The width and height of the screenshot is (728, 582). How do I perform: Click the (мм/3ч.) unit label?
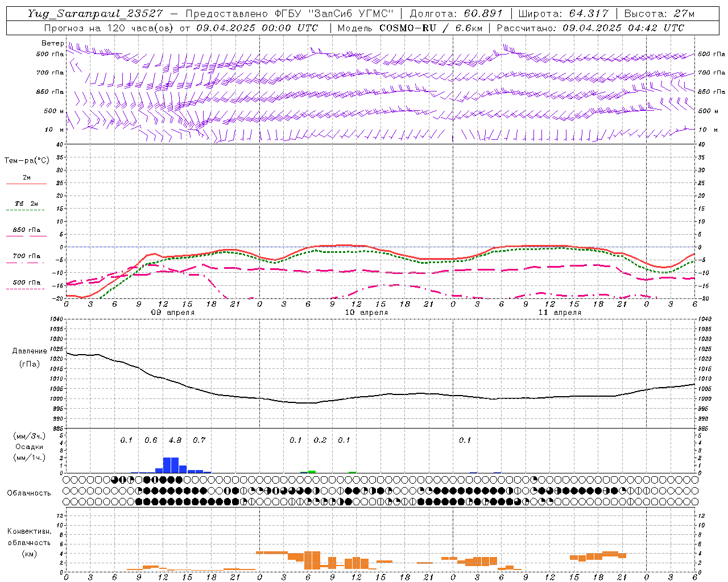click(x=29, y=436)
